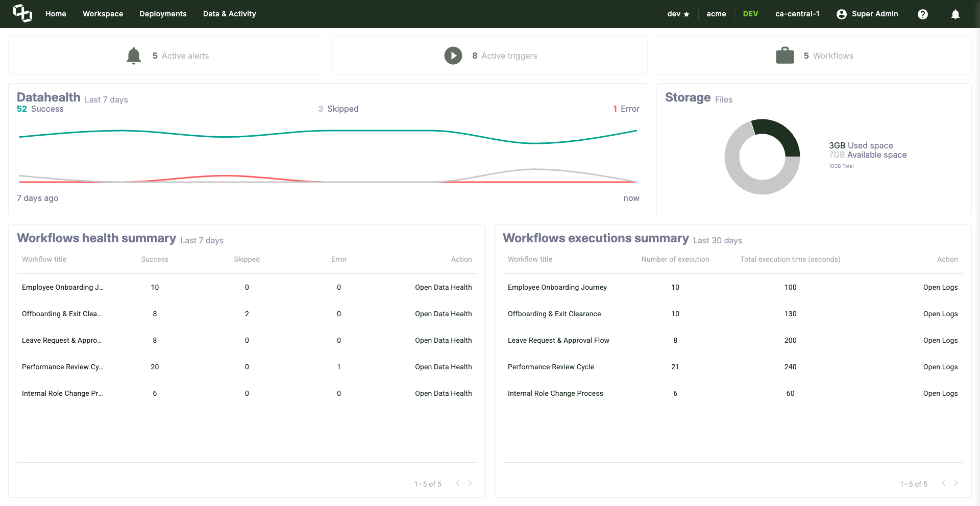Click the dark used-space donut segment
Viewport: 980px width, 506px height.
(781, 134)
